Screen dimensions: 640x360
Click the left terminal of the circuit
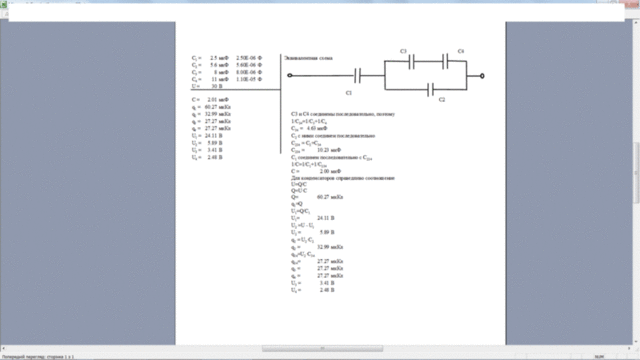pos(290,75)
